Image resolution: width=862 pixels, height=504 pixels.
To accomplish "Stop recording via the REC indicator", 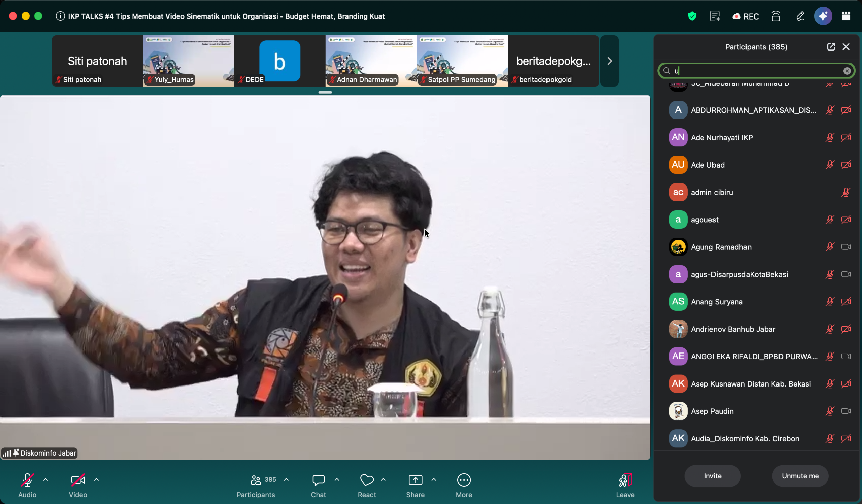I will pyautogui.click(x=746, y=16).
